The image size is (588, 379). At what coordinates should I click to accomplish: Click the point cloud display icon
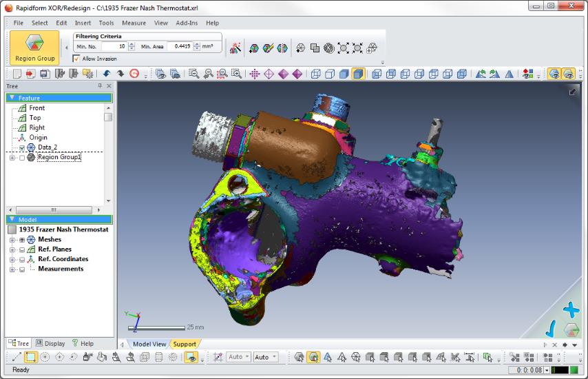pyautogui.click(x=255, y=74)
